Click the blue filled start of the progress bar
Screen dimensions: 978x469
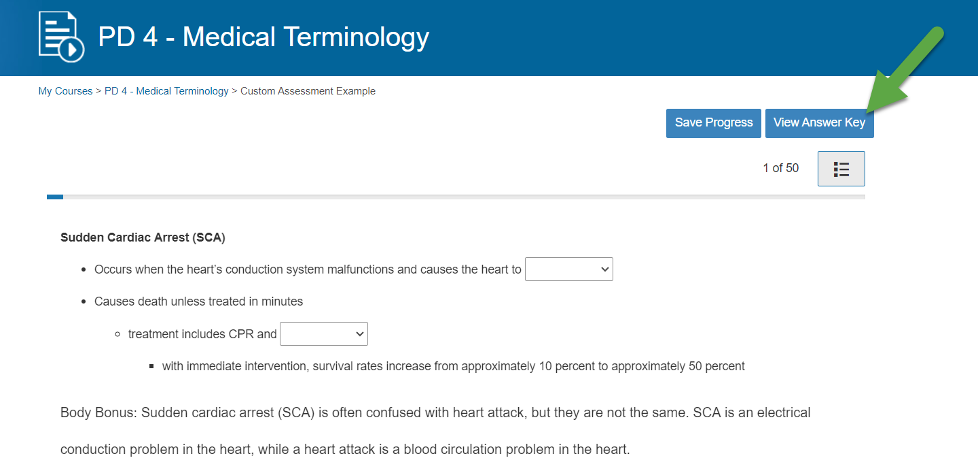pos(55,197)
